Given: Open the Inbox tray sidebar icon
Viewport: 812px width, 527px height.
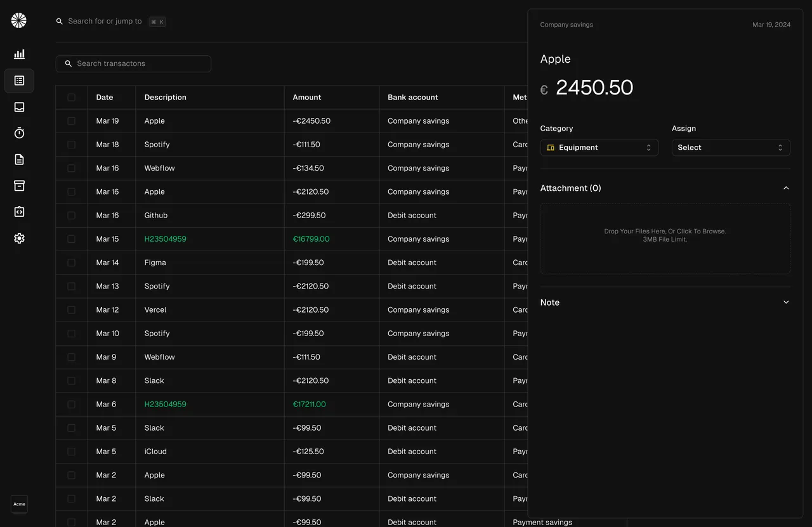Looking at the screenshot, I should pos(19,107).
